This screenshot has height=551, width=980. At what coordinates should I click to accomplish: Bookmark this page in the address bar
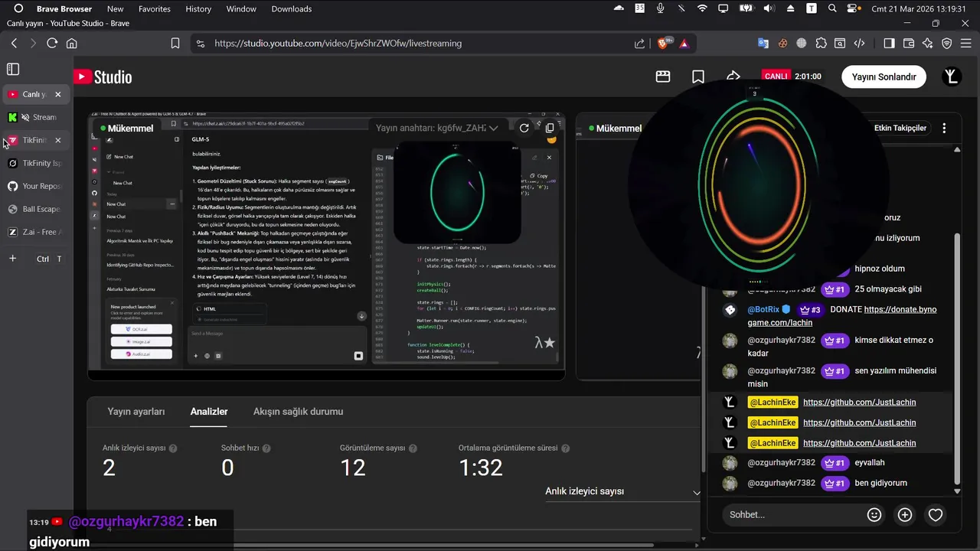pyautogui.click(x=175, y=44)
